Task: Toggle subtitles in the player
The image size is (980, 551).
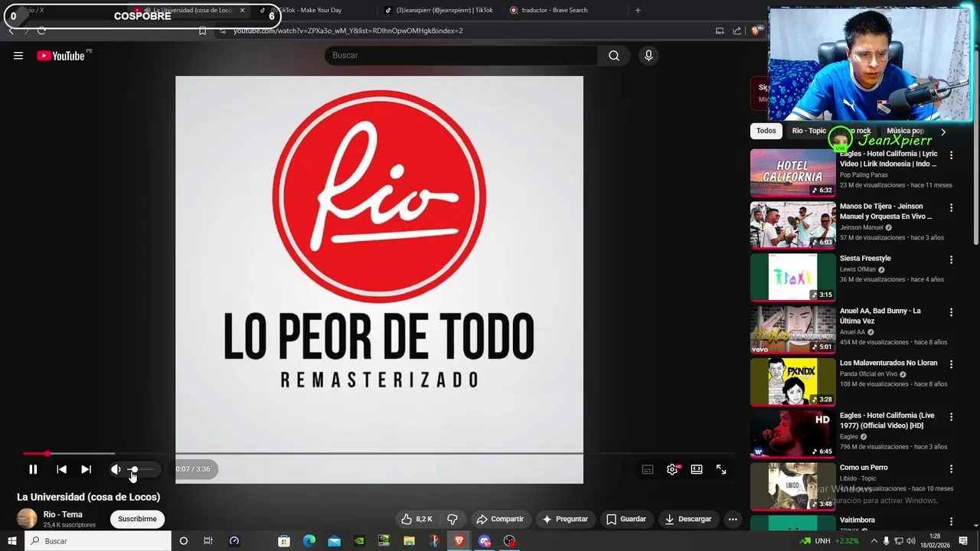Action: click(648, 469)
